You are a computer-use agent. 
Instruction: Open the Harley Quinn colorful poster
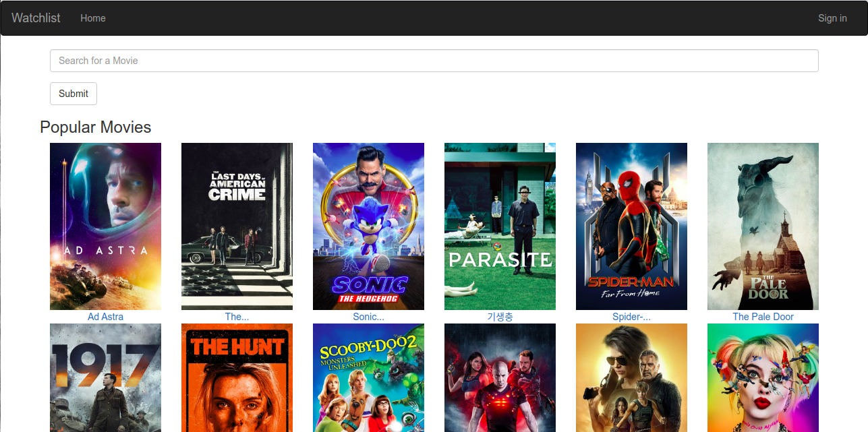click(x=763, y=377)
